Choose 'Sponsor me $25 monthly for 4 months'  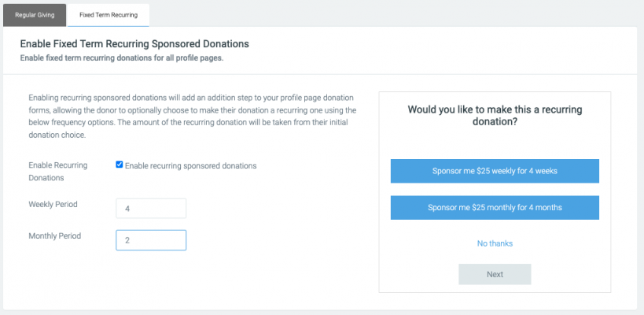pos(495,208)
